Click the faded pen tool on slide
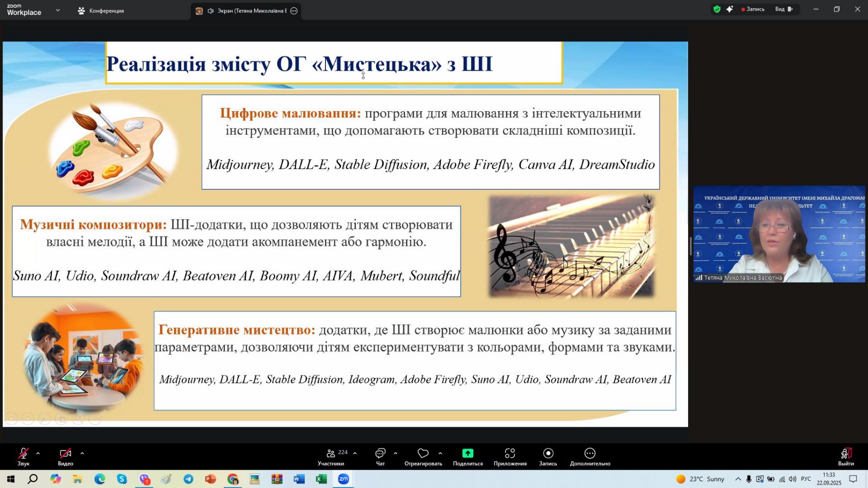This screenshot has width=868, height=488. pos(45,419)
